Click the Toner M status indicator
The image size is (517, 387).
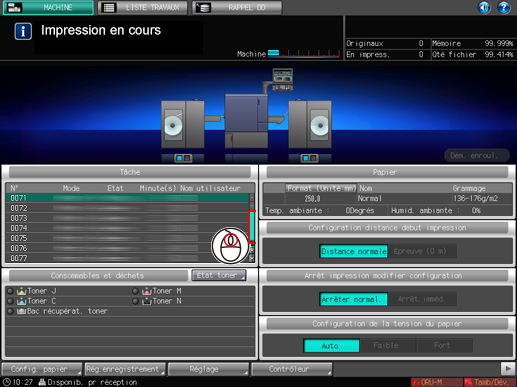coord(135,291)
